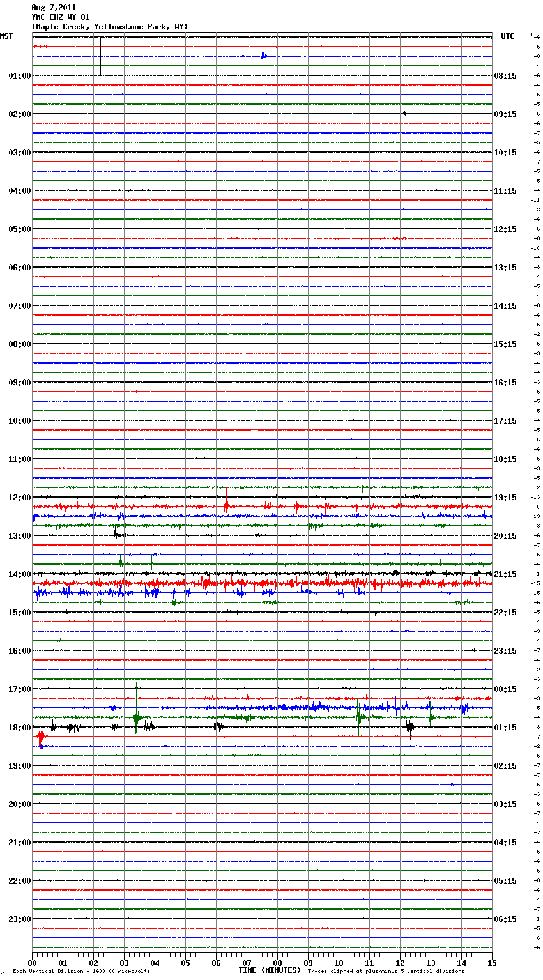Click the 10:15 UTC time label

coord(505,153)
